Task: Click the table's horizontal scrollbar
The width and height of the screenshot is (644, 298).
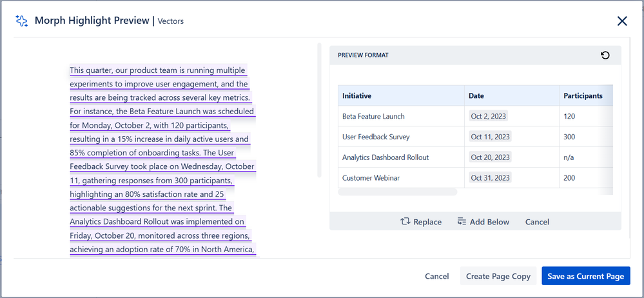Action: click(x=397, y=192)
